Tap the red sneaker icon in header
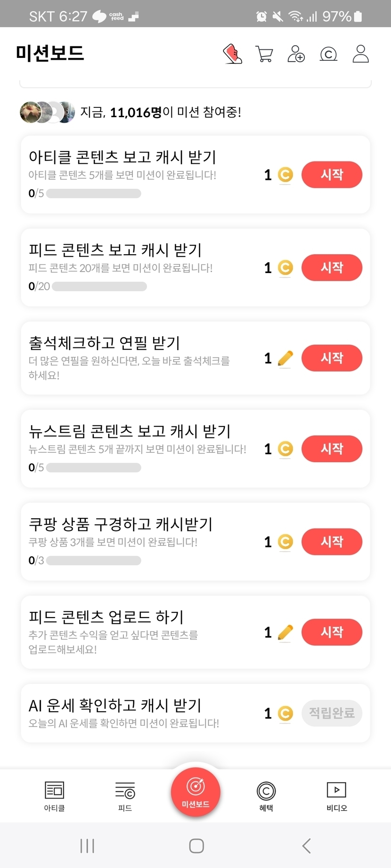The width and height of the screenshot is (391, 868). pyautogui.click(x=232, y=54)
